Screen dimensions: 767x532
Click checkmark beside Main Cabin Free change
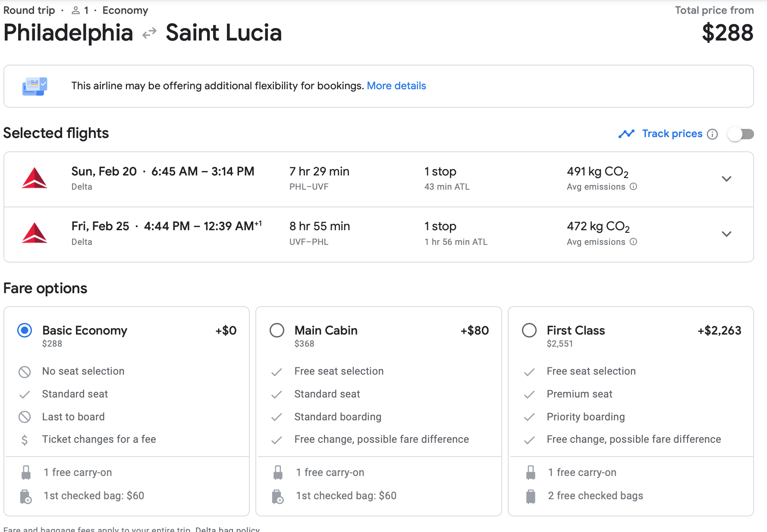277,440
